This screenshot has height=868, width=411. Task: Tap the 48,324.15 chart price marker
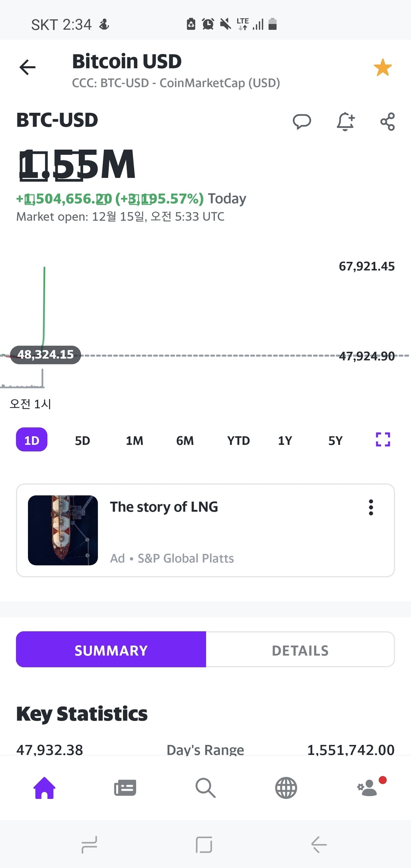pyautogui.click(x=46, y=354)
